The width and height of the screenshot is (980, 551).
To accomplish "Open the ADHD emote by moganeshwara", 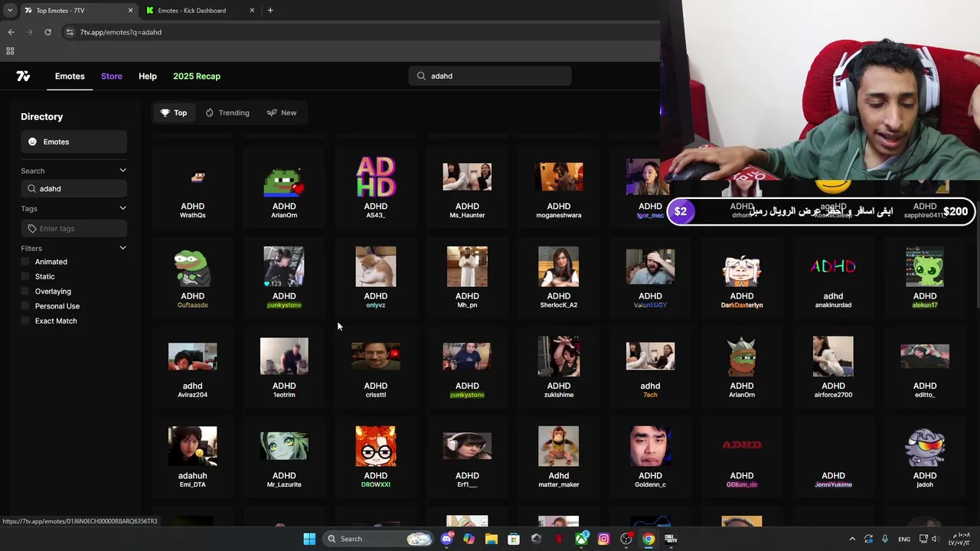I will pyautogui.click(x=559, y=187).
